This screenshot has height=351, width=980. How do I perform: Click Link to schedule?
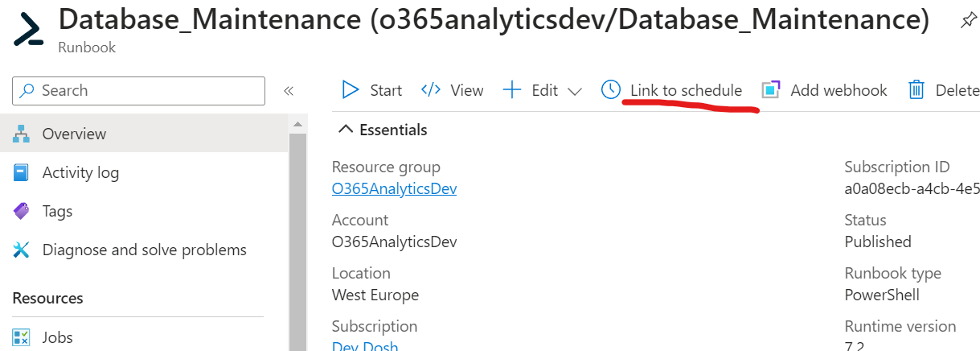686,90
